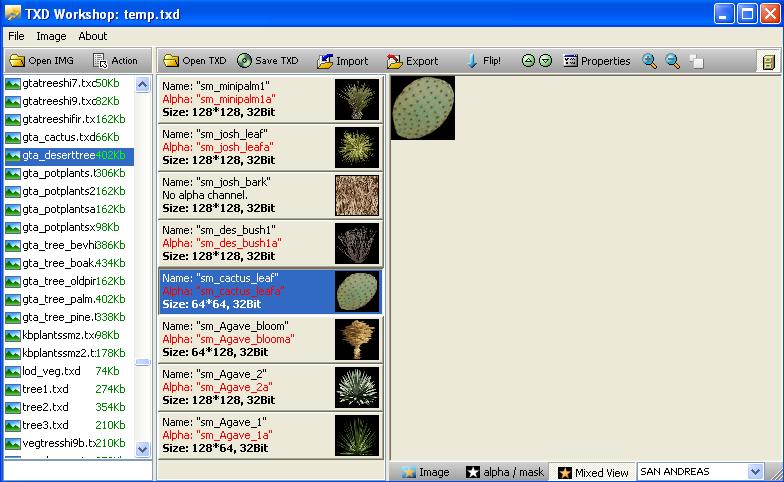Open the SAN ANDREAS game dropdown
The height and width of the screenshot is (482, 784).
756,471
